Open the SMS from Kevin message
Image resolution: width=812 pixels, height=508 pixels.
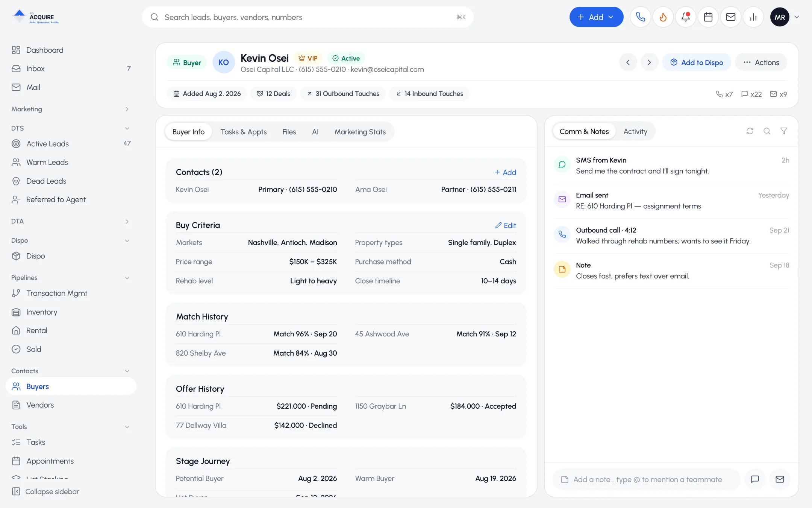pos(671,166)
